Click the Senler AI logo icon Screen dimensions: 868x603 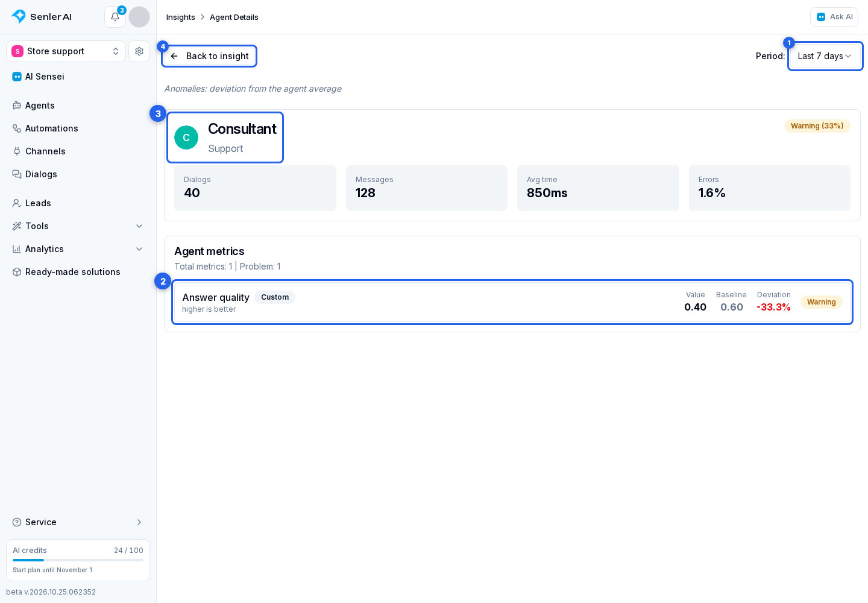(19, 17)
